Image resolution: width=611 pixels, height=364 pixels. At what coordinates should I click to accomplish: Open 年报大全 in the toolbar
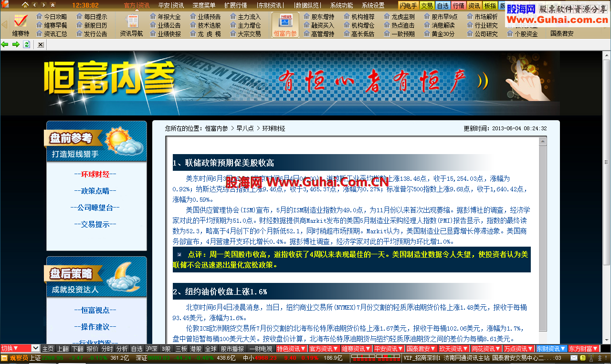(x=165, y=17)
